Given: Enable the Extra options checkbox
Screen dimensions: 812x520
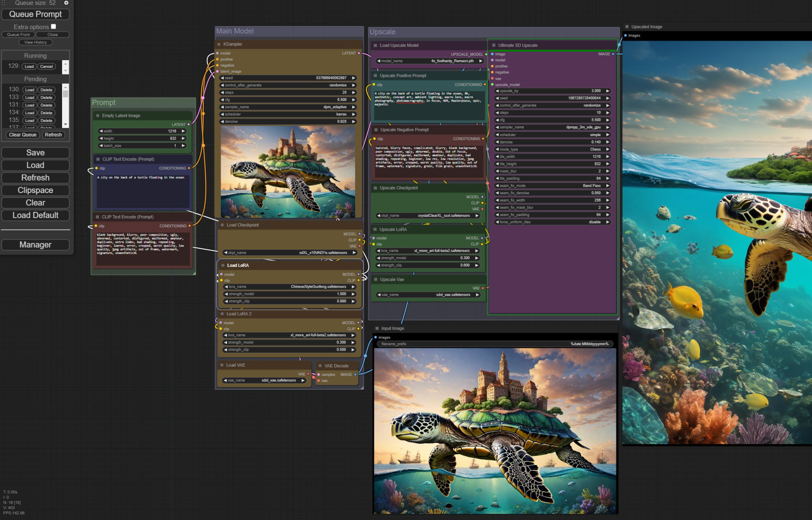Looking at the screenshot, I should [x=54, y=27].
